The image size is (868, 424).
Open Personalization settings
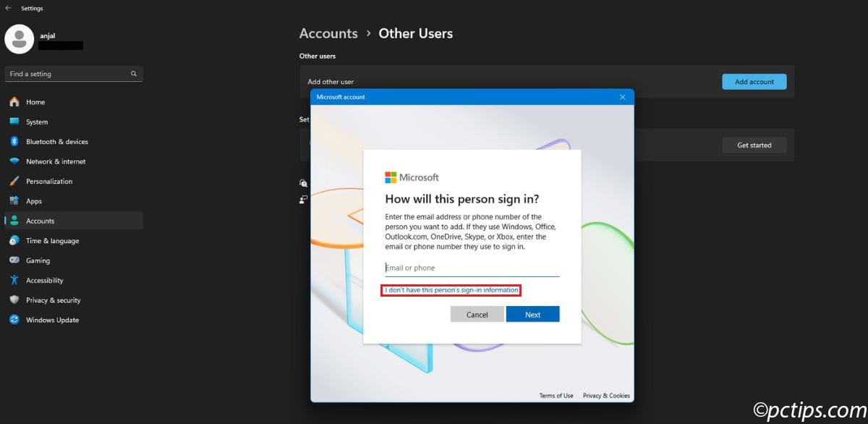[74, 181]
